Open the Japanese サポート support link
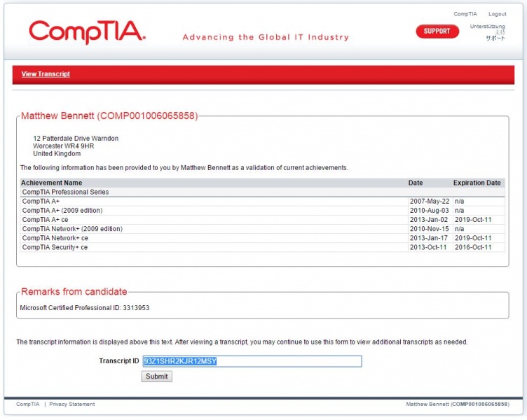Image resolution: width=527 pixels, height=420 pixels. (495, 38)
